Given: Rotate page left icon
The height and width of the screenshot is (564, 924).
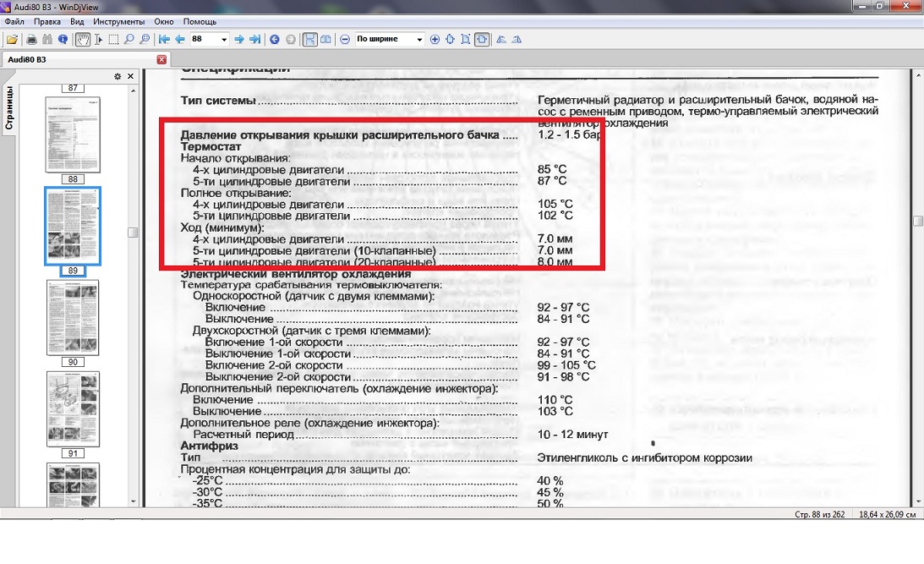Looking at the screenshot, I should point(501,40).
